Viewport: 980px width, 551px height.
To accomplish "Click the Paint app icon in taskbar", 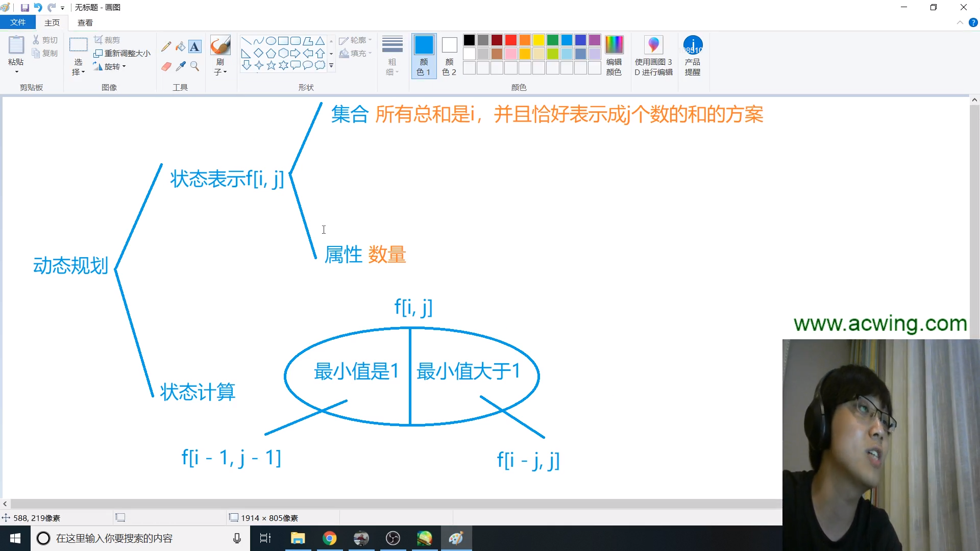I will coord(456,538).
